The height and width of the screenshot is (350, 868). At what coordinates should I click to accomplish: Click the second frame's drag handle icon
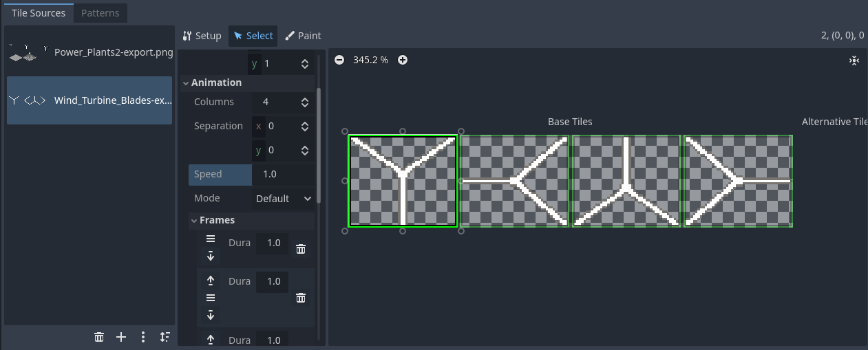point(211,298)
